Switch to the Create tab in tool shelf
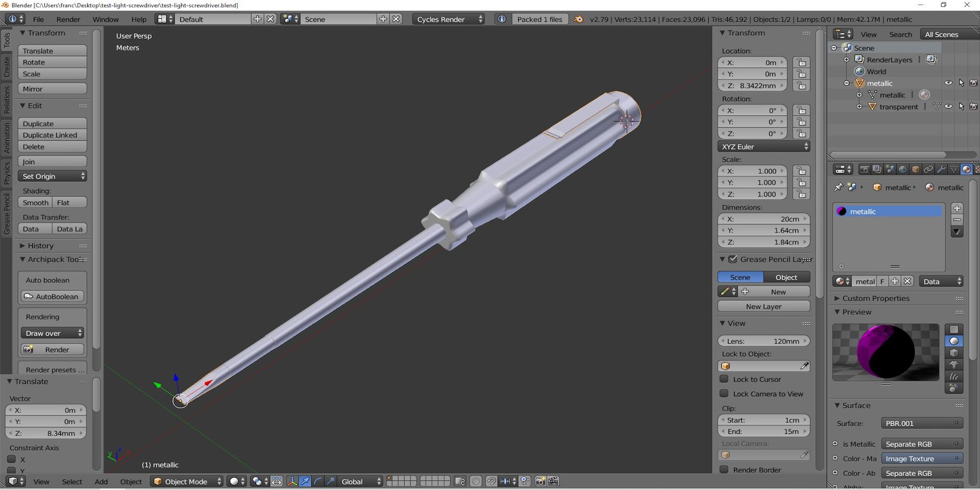980x490 pixels. pyautogui.click(x=7, y=67)
